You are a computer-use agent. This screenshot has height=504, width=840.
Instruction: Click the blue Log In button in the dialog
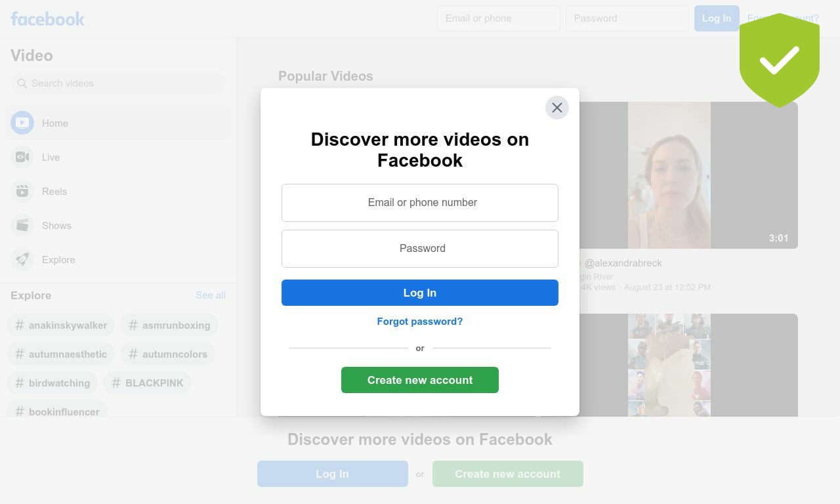click(420, 293)
